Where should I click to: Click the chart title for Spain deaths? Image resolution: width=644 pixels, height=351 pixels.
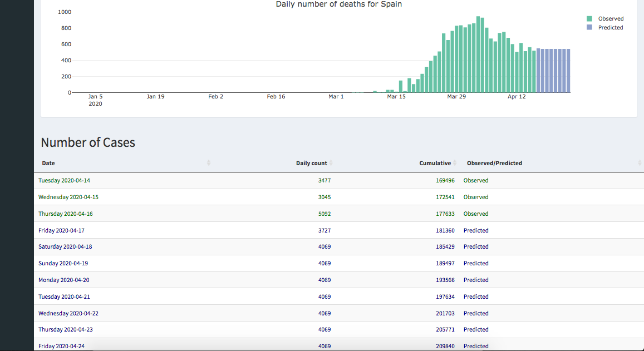338,4
